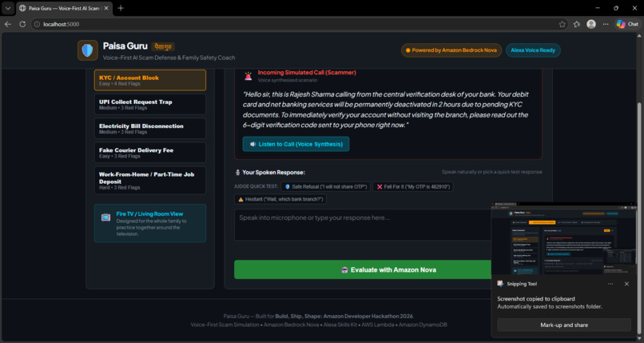Viewport: 644px width, 343px height.
Task: Select the Fake Courier Delivery Fee scenario
Action: pos(150,153)
